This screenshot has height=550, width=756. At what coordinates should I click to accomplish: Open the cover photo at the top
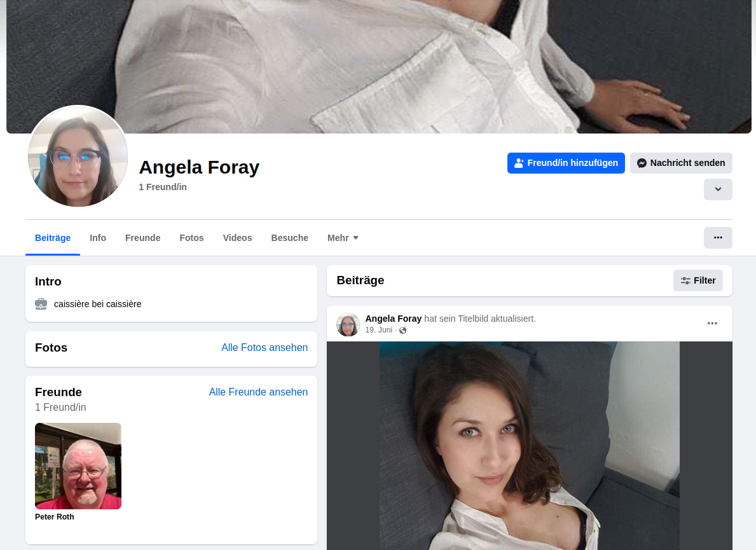coord(378,67)
